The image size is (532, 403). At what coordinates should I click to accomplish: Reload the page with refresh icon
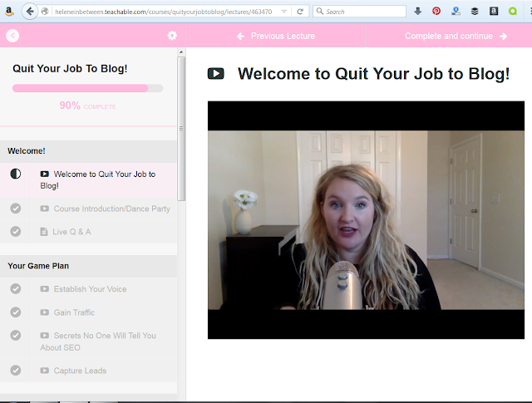coord(300,12)
